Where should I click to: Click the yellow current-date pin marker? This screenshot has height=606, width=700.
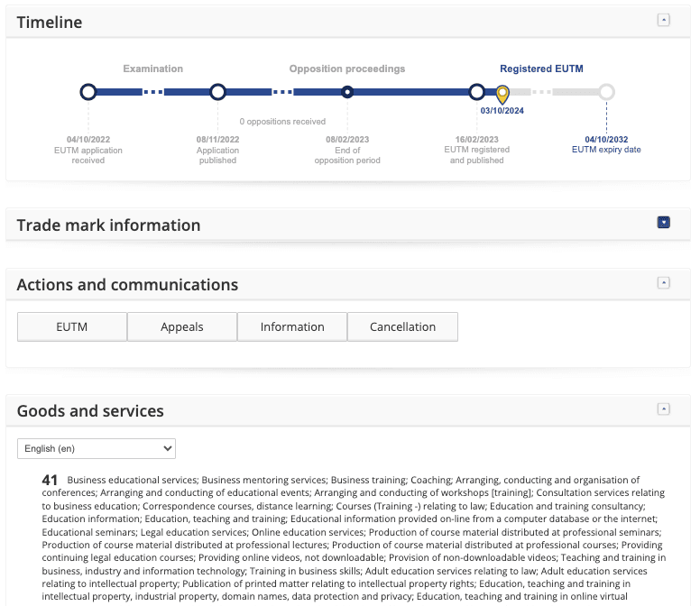point(502,94)
